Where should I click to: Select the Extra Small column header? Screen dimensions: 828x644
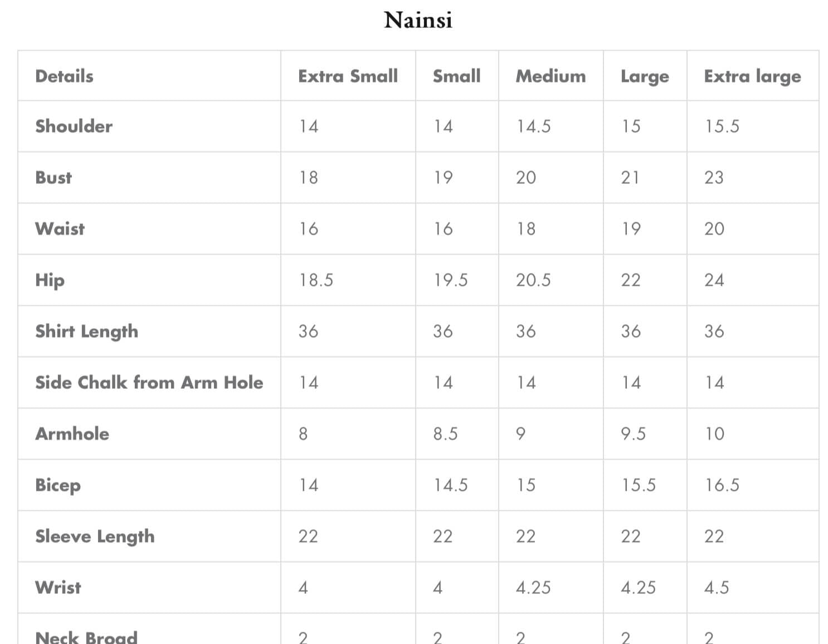coord(348,76)
